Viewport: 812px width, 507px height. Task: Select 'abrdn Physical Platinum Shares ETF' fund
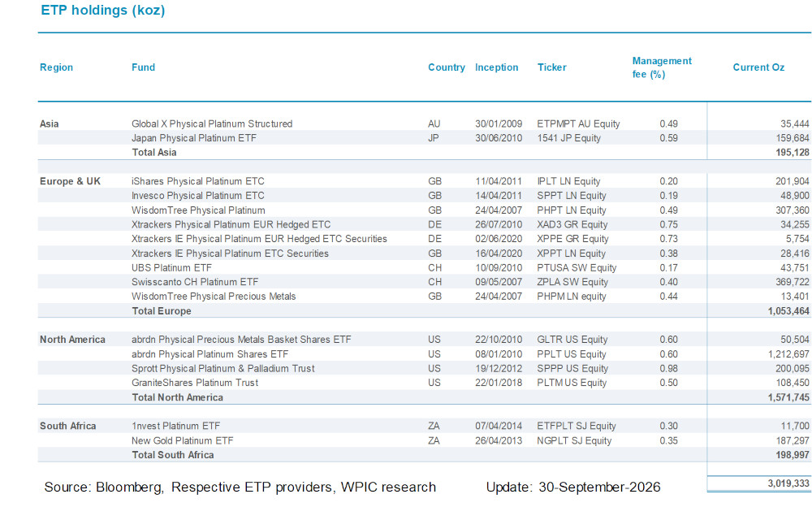click(x=209, y=354)
